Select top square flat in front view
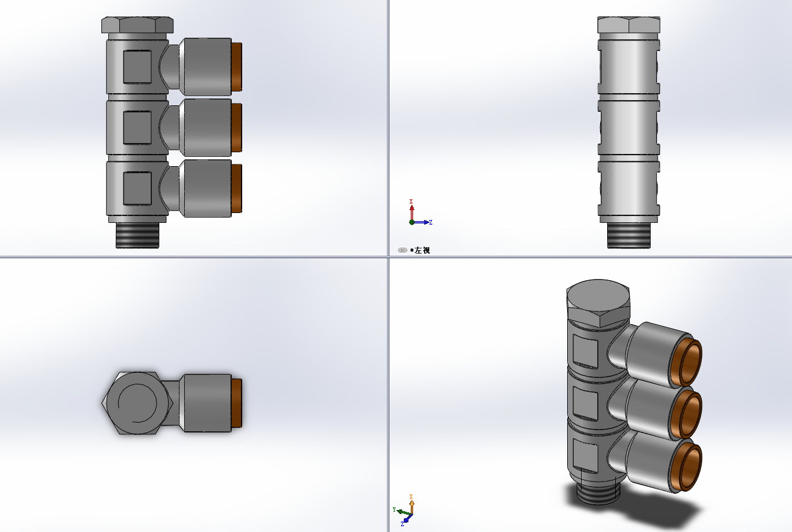792x532 pixels. (x=137, y=67)
